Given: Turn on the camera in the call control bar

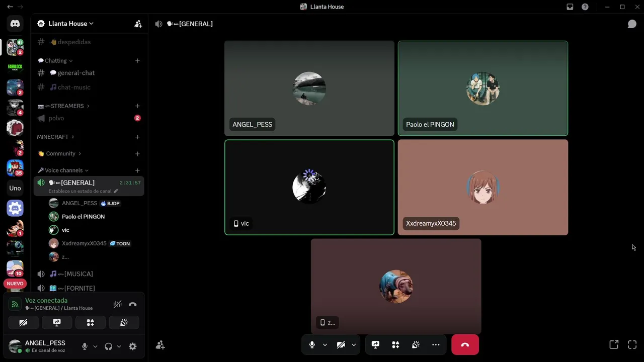Looking at the screenshot, I should [341, 345].
